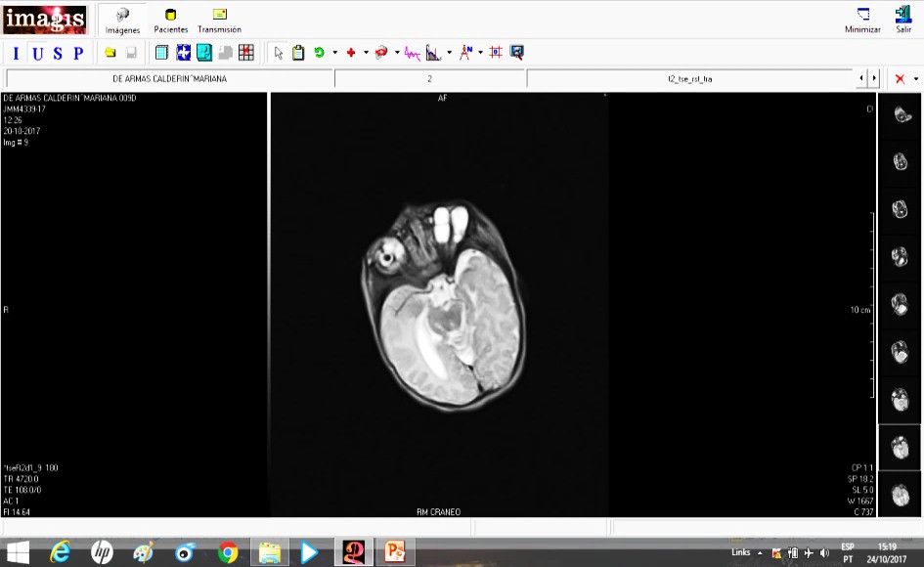The width and height of the screenshot is (924, 567).
Task: Click the green rotate arrow icon
Action: (x=319, y=53)
